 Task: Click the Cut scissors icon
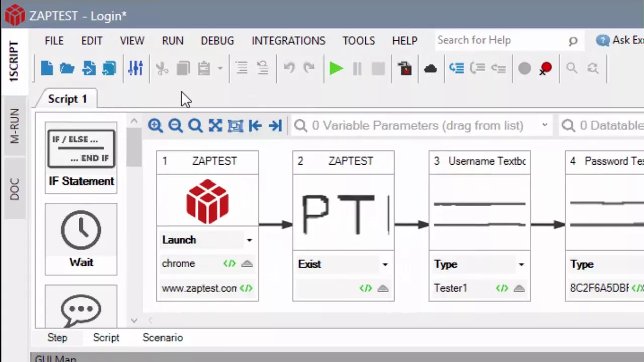click(x=162, y=68)
